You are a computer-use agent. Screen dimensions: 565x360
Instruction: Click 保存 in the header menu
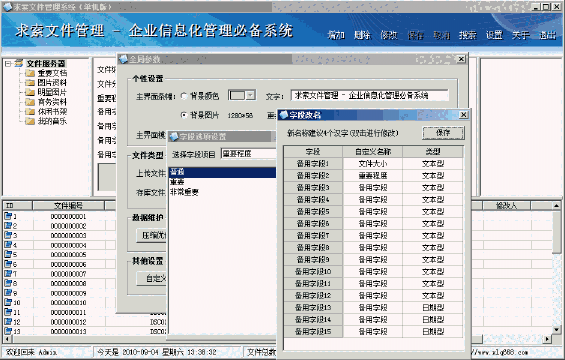coord(415,35)
